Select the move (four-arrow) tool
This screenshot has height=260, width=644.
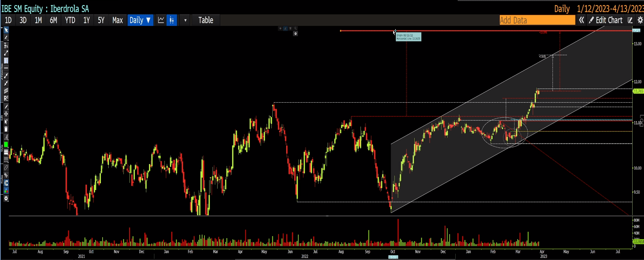point(6,114)
